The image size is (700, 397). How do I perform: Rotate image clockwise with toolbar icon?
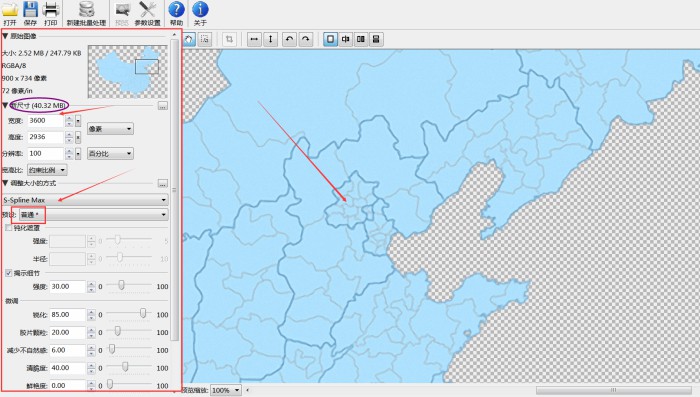(x=305, y=39)
